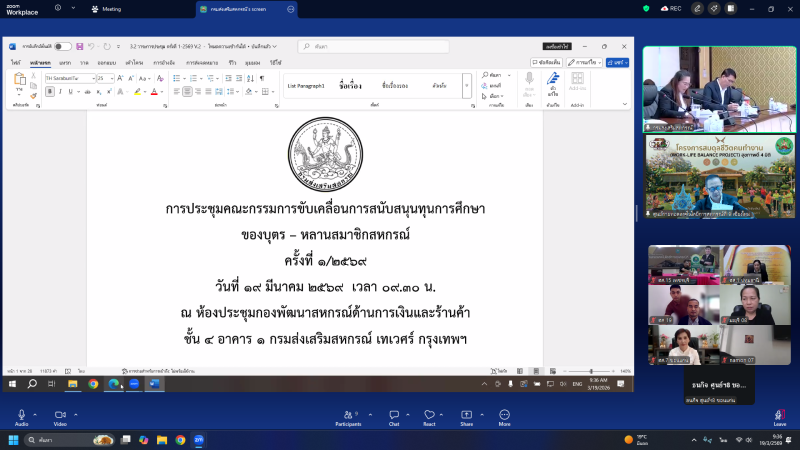Screen dimensions: 800x450
Task: Open the Participants panel
Action: coord(348,414)
